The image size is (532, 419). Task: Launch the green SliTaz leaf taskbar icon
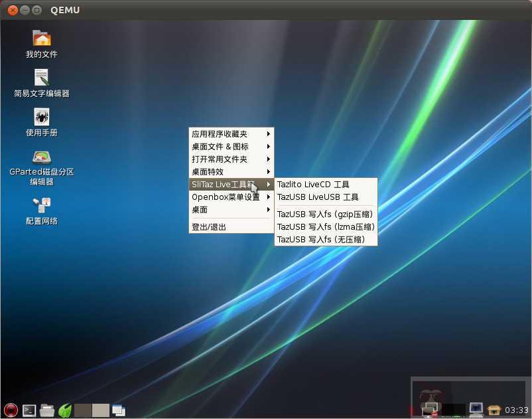coord(64,410)
